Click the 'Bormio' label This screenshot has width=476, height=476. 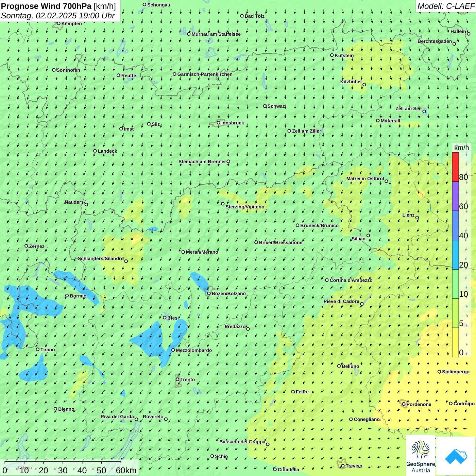(78, 296)
